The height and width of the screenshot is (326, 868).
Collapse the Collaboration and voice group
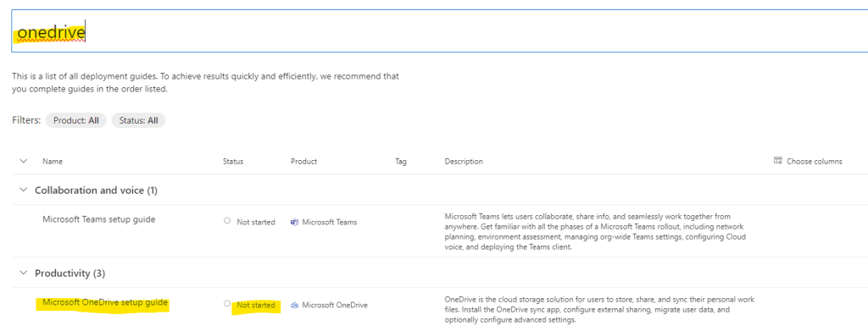23,190
